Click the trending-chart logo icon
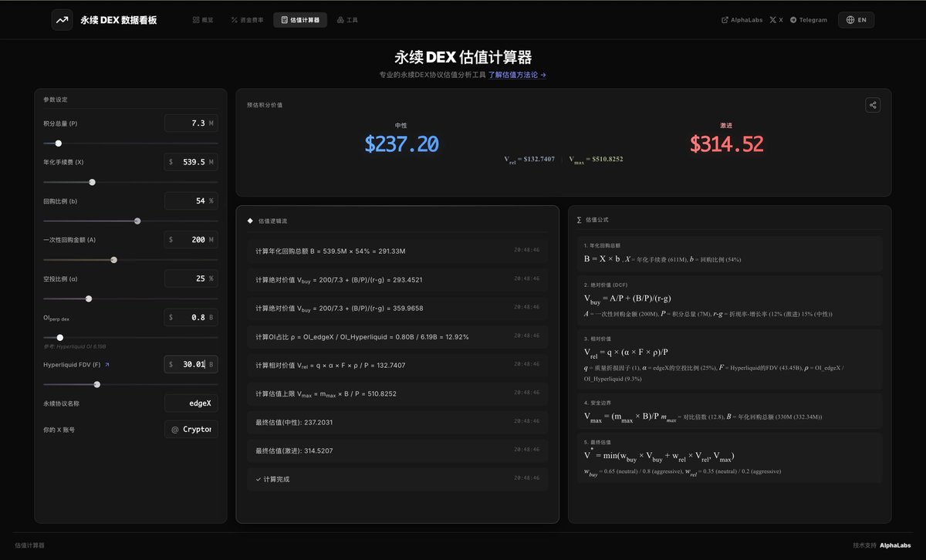The image size is (926, 560). click(63, 20)
